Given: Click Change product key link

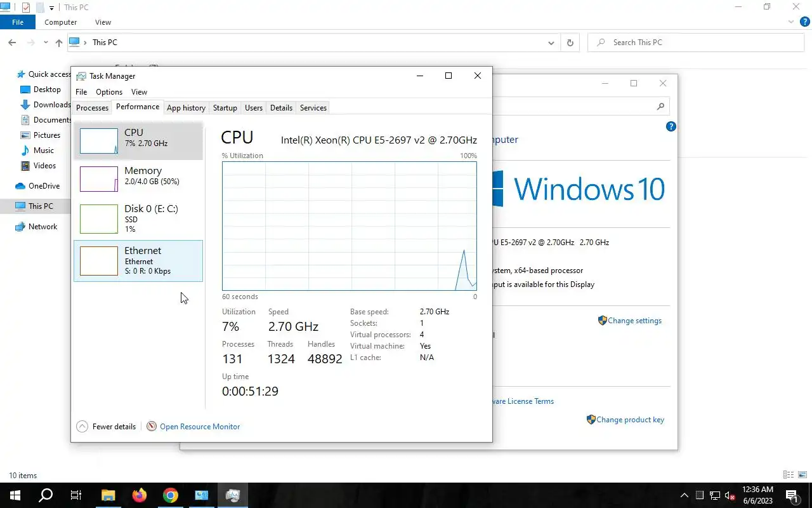Looking at the screenshot, I should pos(630,420).
